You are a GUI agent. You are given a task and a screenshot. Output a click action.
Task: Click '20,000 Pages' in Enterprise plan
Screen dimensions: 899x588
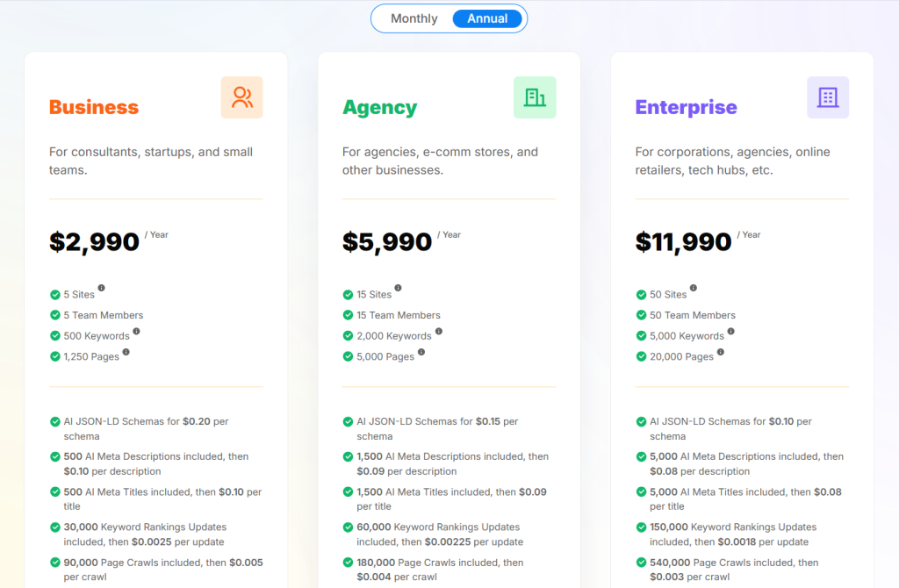click(x=681, y=356)
